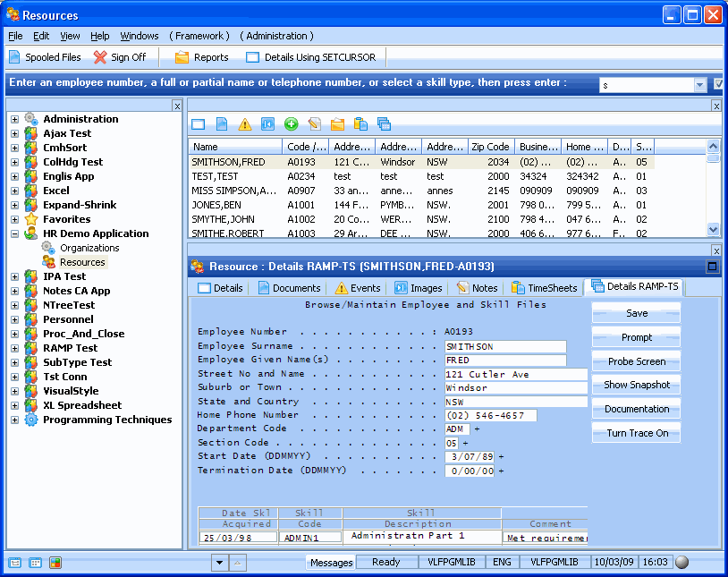The height and width of the screenshot is (577, 728).
Task: Click the employee list vertical scrollbar down arrow
Action: tap(713, 229)
